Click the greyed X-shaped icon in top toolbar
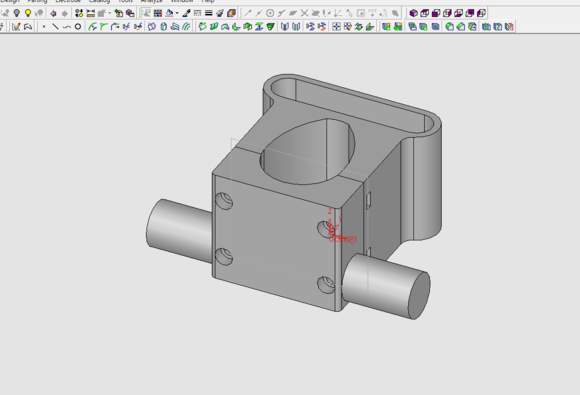This screenshot has width=580, height=395. [304, 13]
